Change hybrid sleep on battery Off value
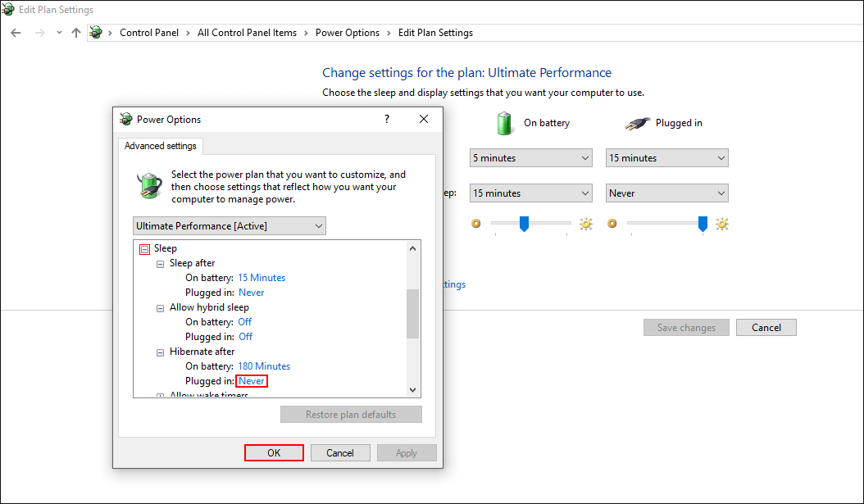 point(244,322)
